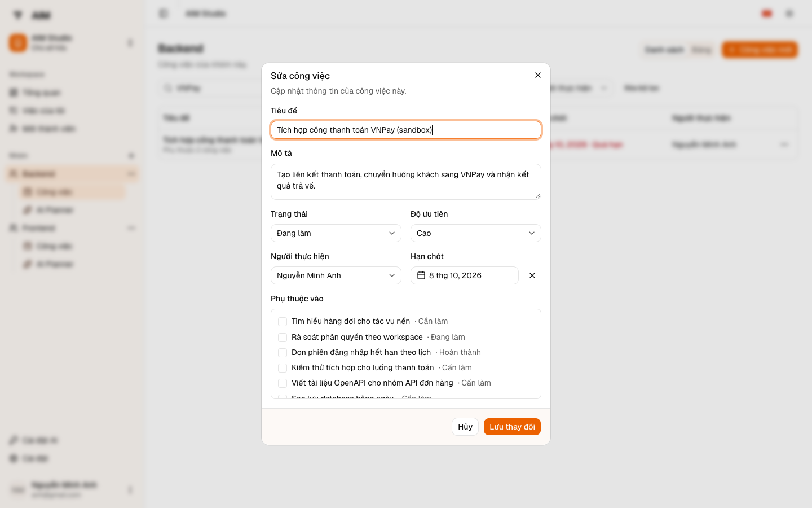Clear the Hạn chót deadline date
812x508 pixels.
532,275
